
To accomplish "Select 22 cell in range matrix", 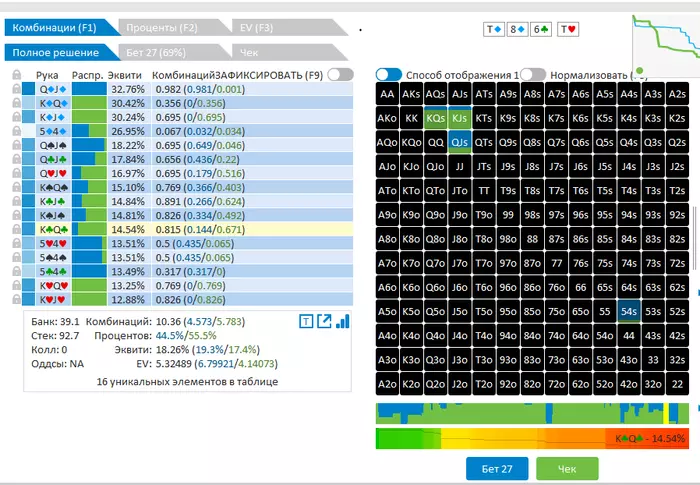I will tap(677, 384).
